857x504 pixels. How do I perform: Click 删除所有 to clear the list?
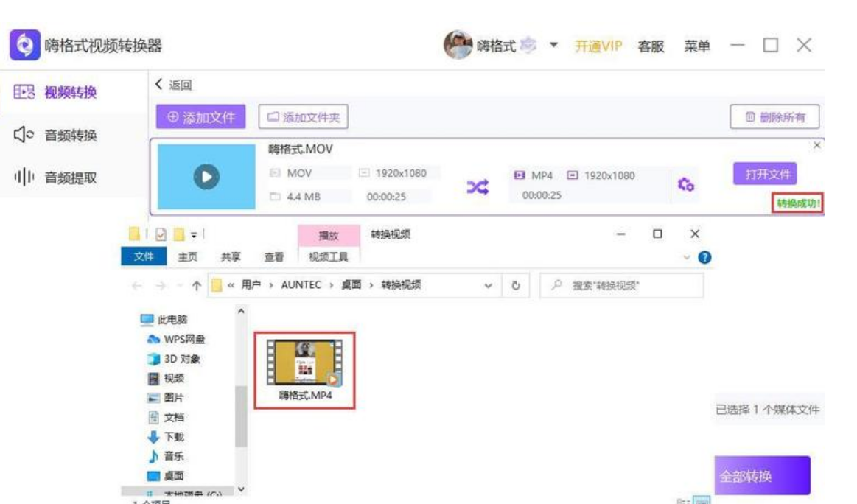[774, 116]
